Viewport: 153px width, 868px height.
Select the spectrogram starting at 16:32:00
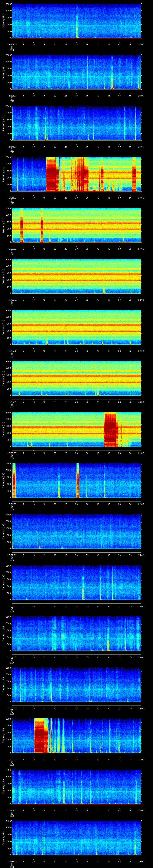[x=76, y=531]
